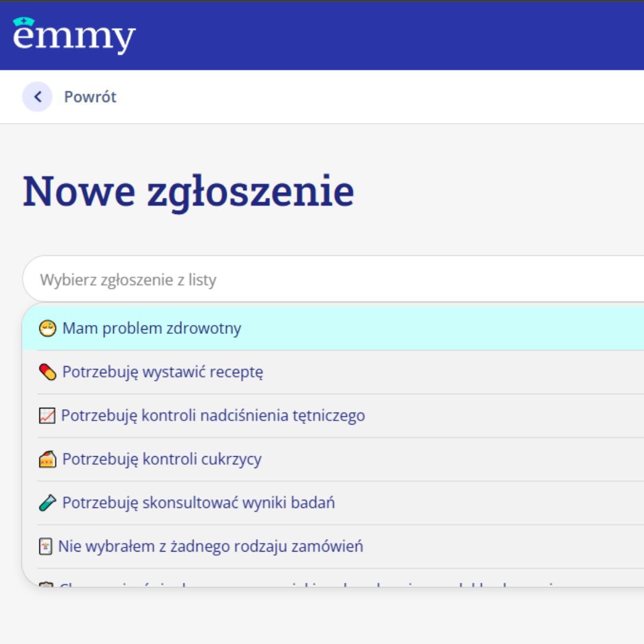Click the face emoji beside health problem
Viewport: 644px width, 644px height.
tap(48, 329)
